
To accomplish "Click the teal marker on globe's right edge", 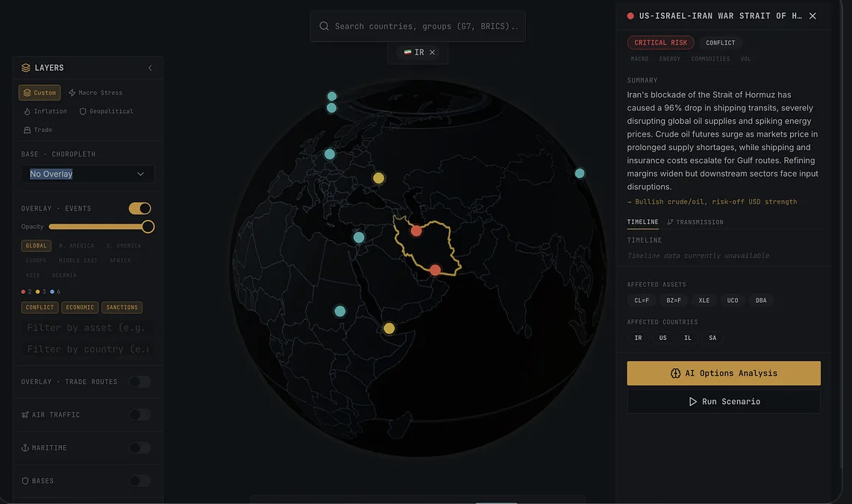I will click(580, 173).
